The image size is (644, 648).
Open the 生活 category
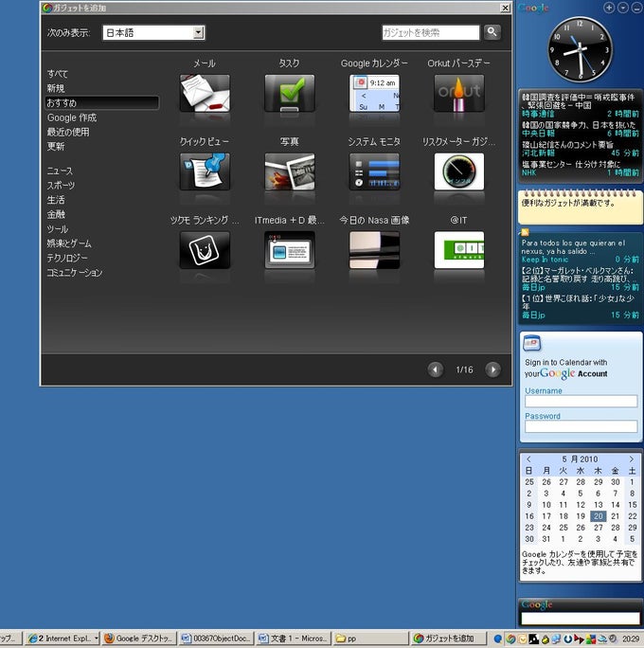tap(56, 200)
